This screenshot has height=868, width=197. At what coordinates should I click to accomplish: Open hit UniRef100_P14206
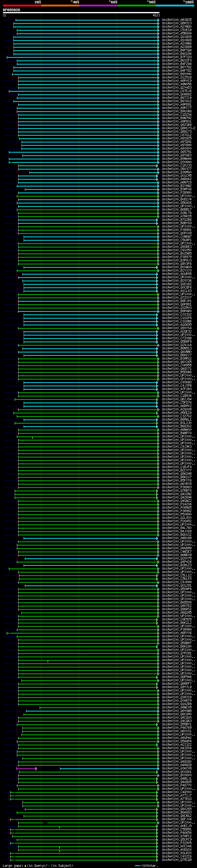177,504
